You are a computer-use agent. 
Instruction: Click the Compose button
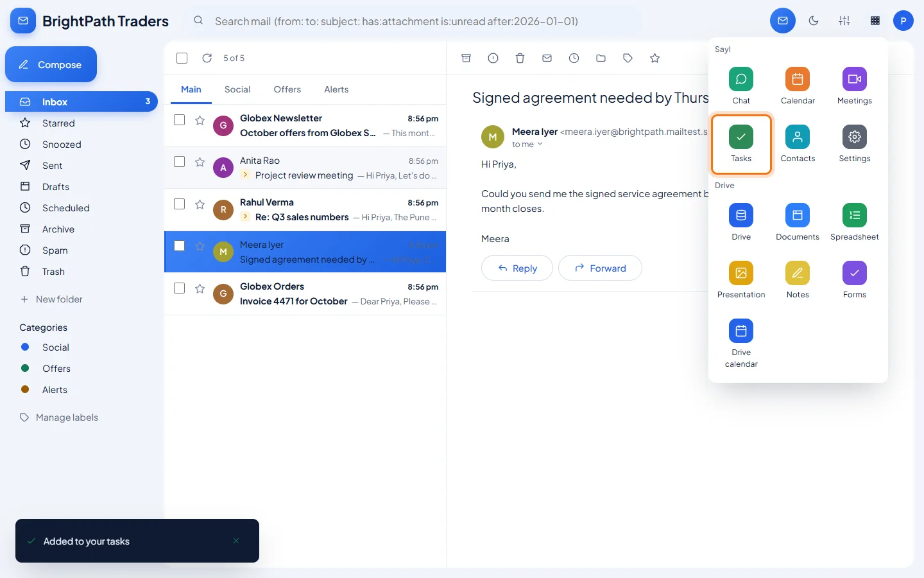51,64
